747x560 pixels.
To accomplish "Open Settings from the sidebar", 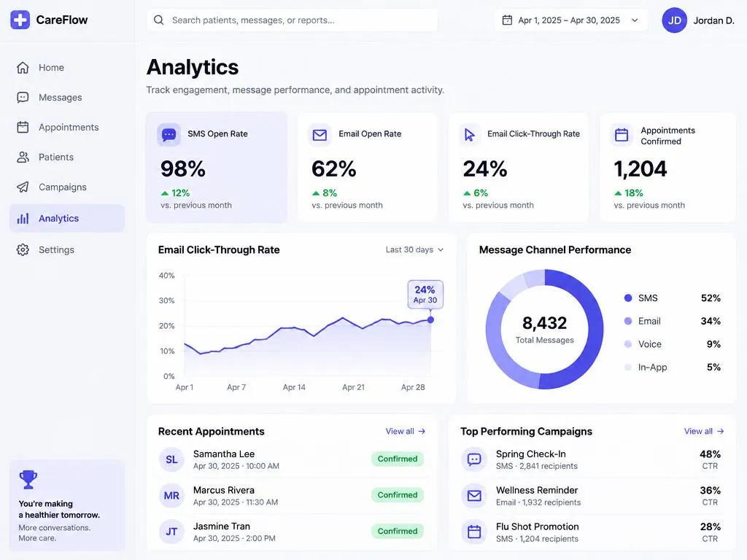I will click(66, 249).
